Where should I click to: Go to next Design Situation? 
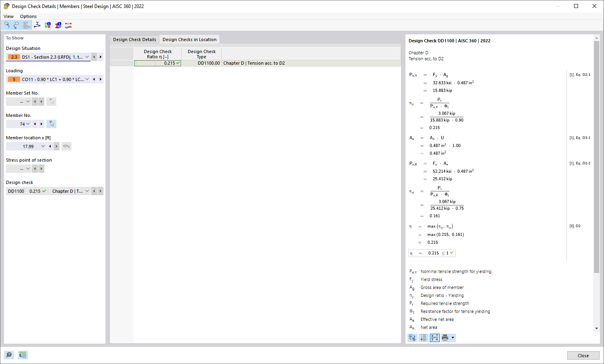(101, 57)
